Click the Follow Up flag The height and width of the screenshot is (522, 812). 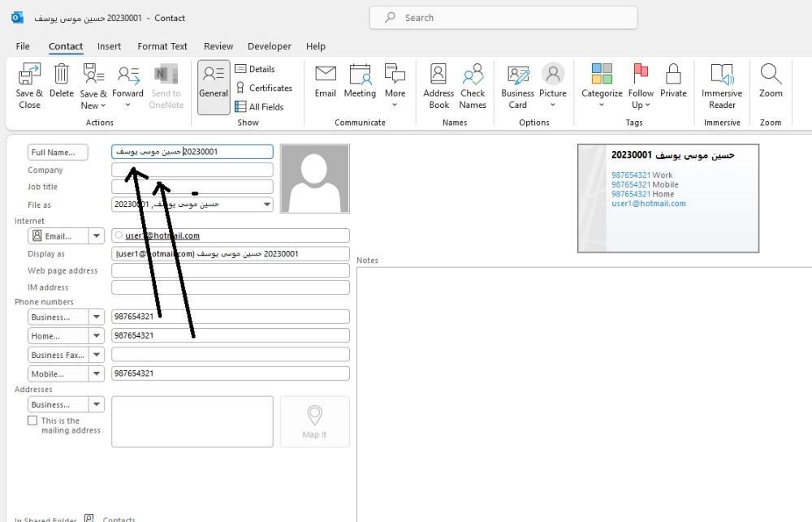tap(641, 74)
